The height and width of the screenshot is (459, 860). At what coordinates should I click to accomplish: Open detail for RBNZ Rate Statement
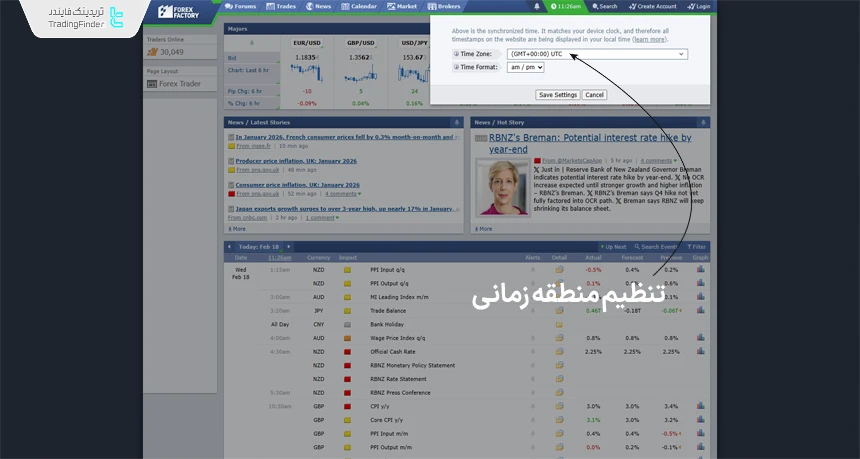click(x=559, y=379)
